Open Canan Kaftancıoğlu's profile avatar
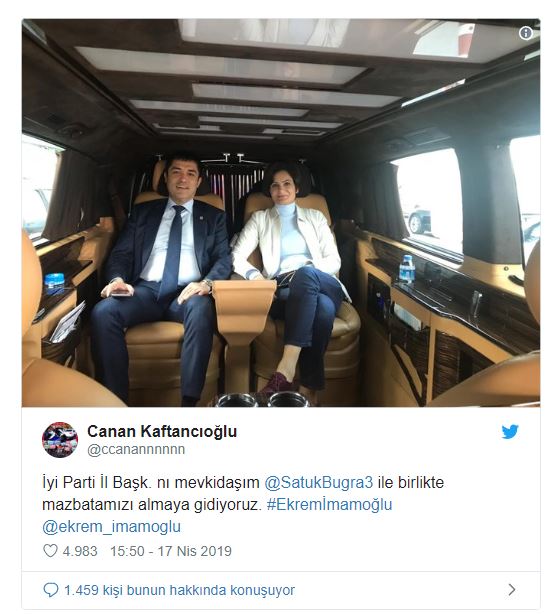The width and height of the screenshot is (555, 614). [60, 440]
